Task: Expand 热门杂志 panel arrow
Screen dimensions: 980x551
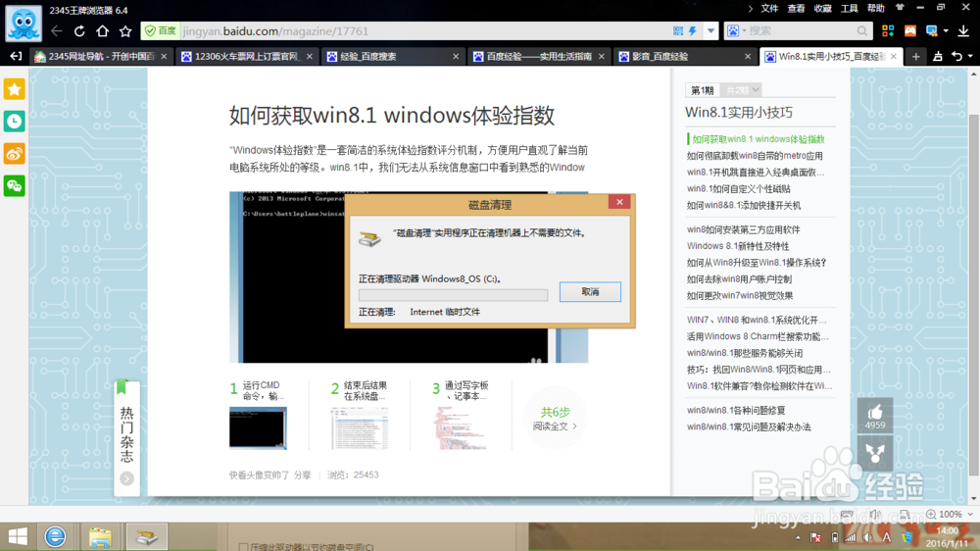Action: pos(126,478)
